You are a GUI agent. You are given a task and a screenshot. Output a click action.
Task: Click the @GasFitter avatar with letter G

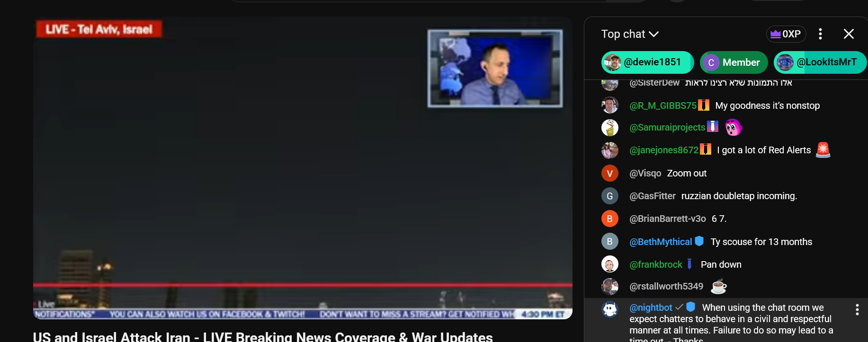[610, 196]
